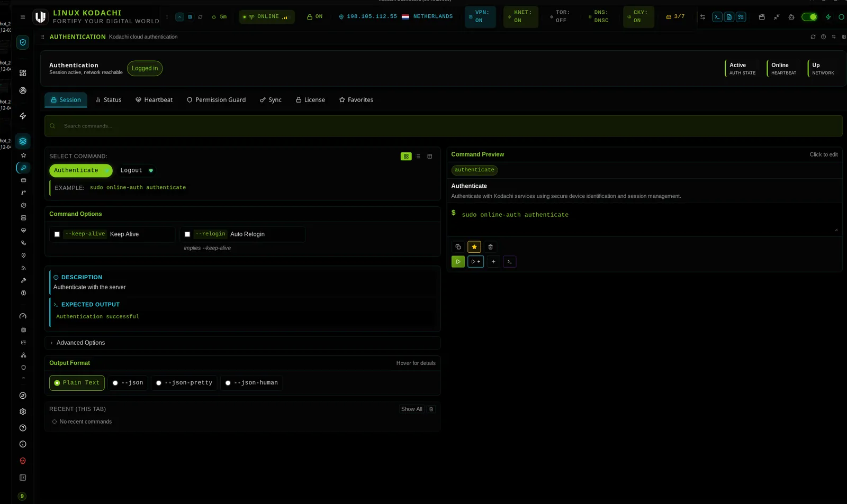Viewport: 847px width, 504px height.
Task: Switch to list view of commands
Action: point(418,157)
